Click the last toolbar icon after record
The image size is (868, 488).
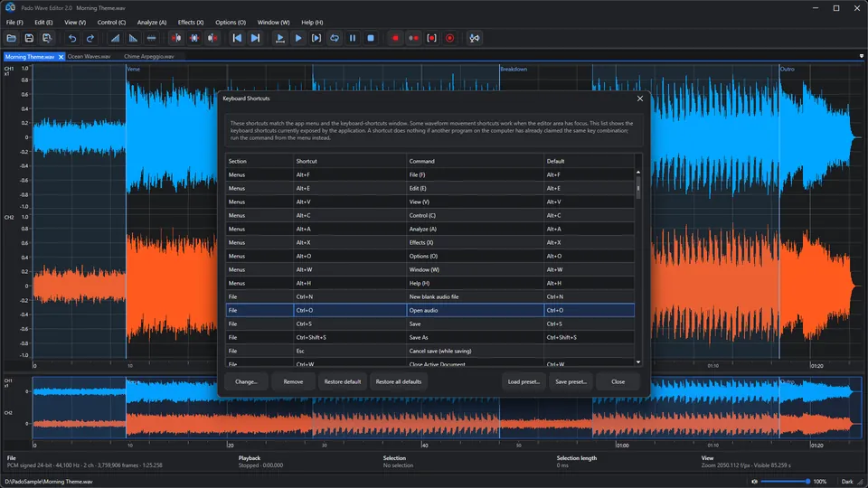pos(475,38)
